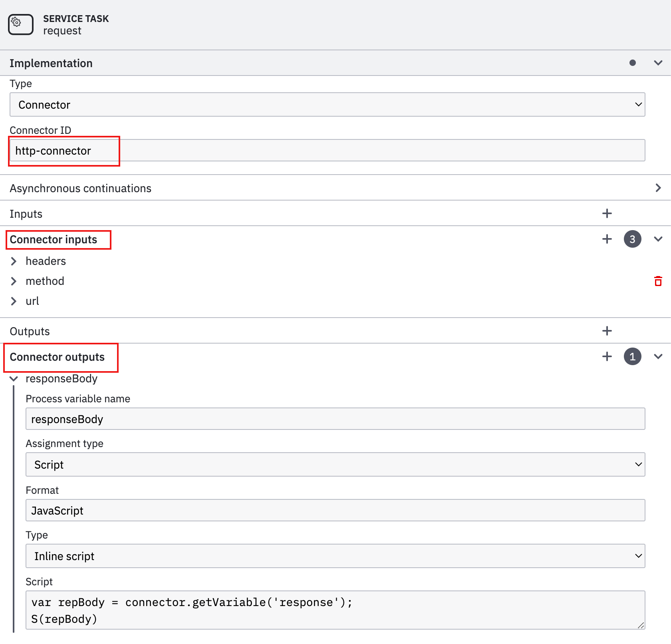Image resolution: width=671 pixels, height=644 pixels.
Task: Add a new connector input with plus
Action: pos(607,239)
